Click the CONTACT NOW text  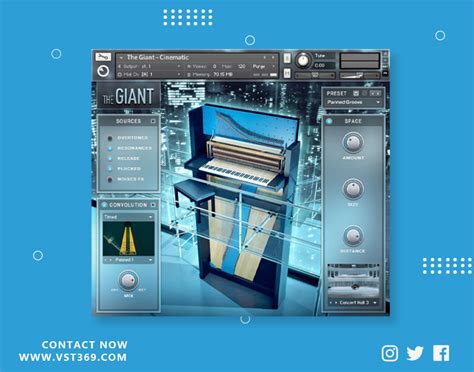85,345
